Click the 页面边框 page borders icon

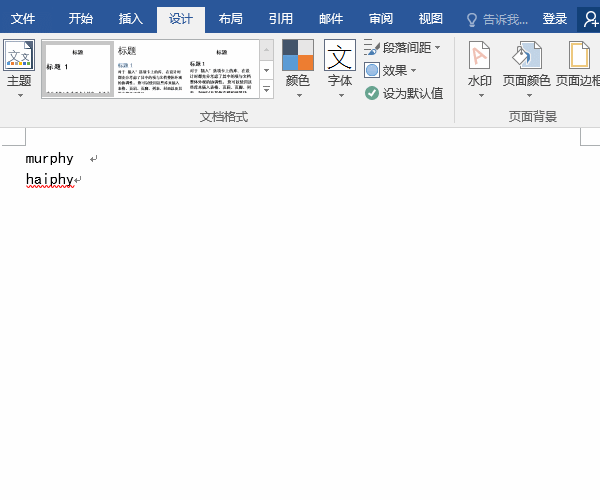tap(579, 55)
